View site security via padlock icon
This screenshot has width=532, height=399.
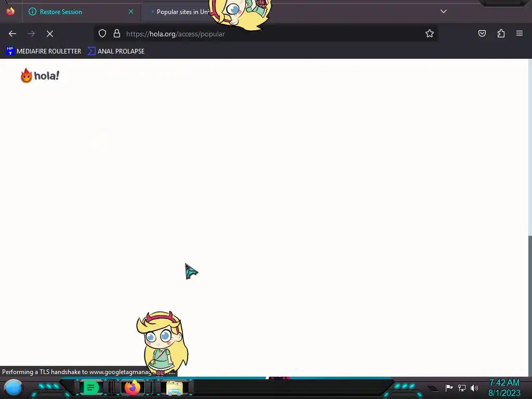pos(117,34)
